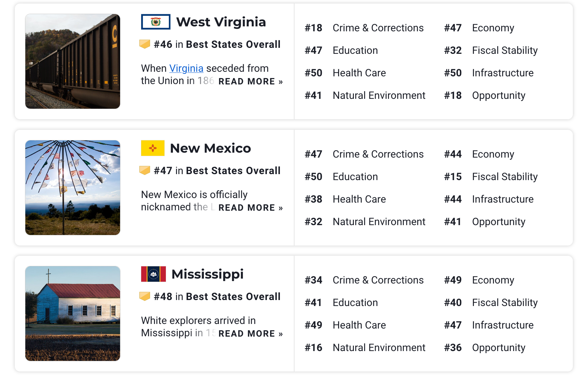Expand Mississippi description with Read More

coord(250,334)
